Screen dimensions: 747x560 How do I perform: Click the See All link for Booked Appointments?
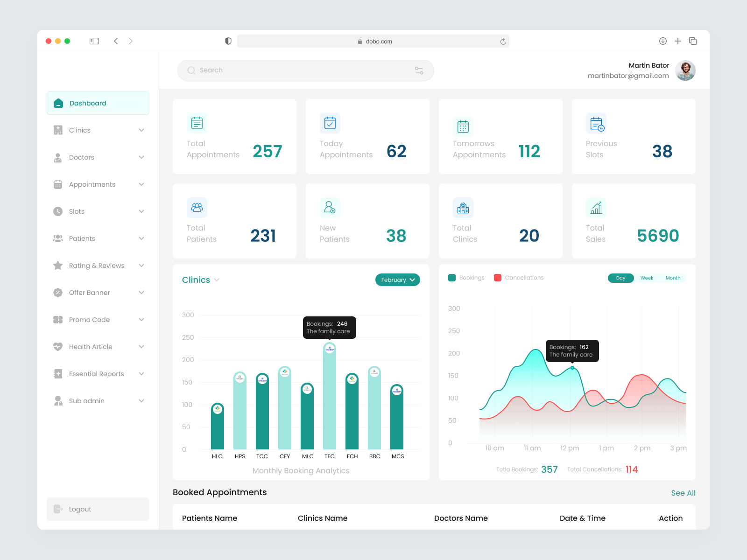tap(683, 493)
